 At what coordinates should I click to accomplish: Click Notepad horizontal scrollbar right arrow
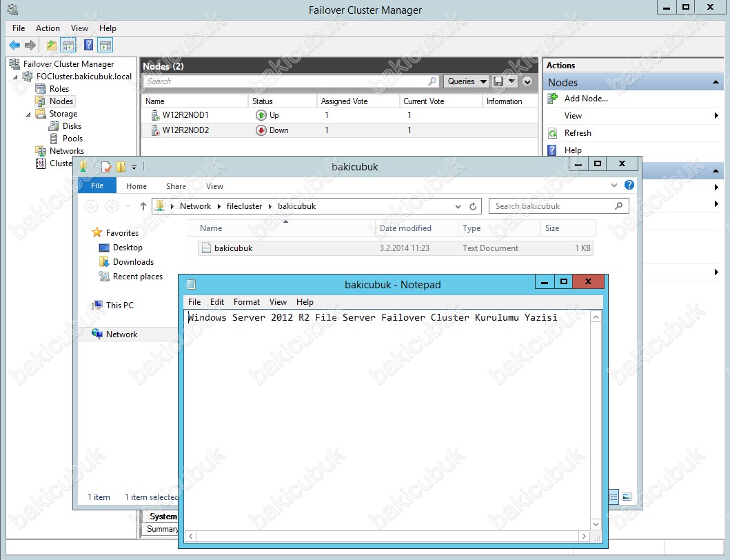pyautogui.click(x=584, y=537)
